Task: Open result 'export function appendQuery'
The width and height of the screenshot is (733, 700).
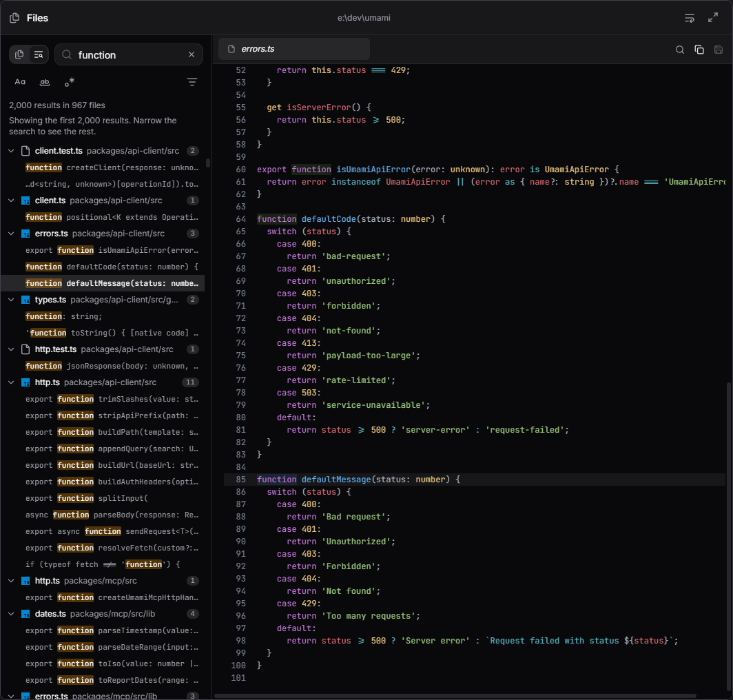Action: coord(103,449)
